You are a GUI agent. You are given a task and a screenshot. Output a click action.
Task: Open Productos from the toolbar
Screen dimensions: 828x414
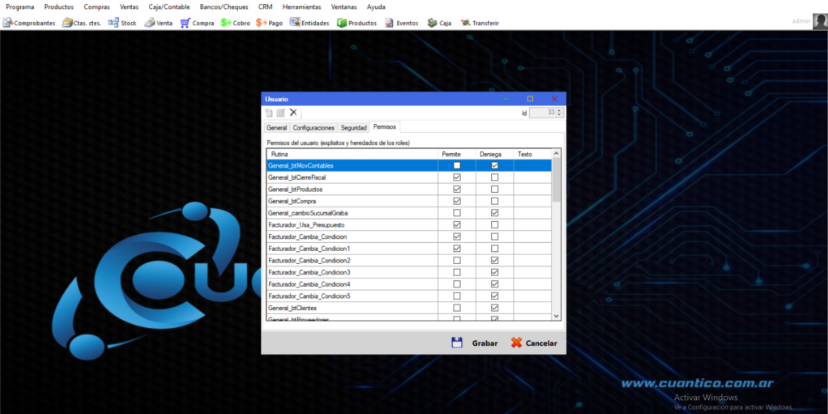pyautogui.click(x=357, y=23)
